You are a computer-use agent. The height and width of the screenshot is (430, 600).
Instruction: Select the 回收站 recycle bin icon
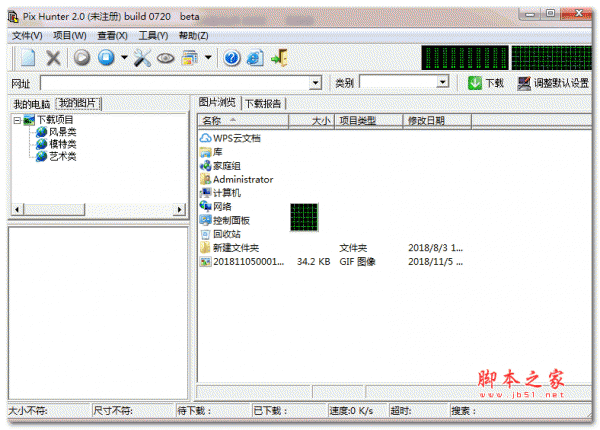(x=205, y=234)
